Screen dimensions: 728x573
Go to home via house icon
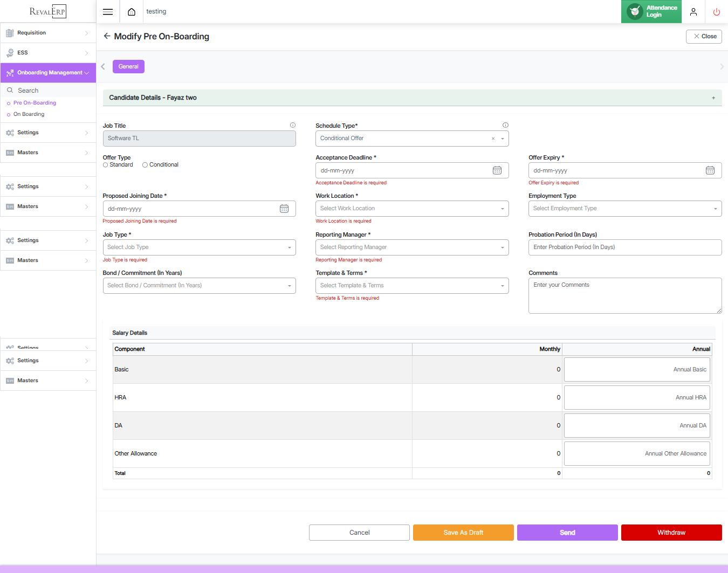click(132, 12)
